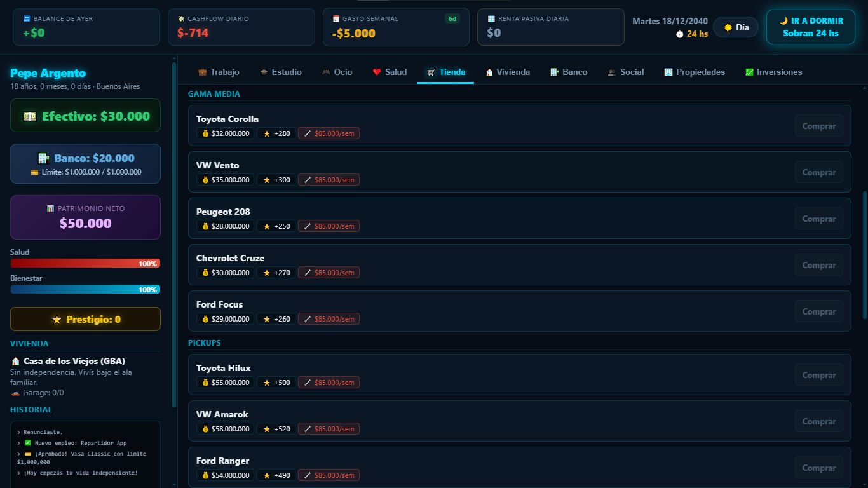Click the moon icon on Ir a Dormir

pos(783,21)
